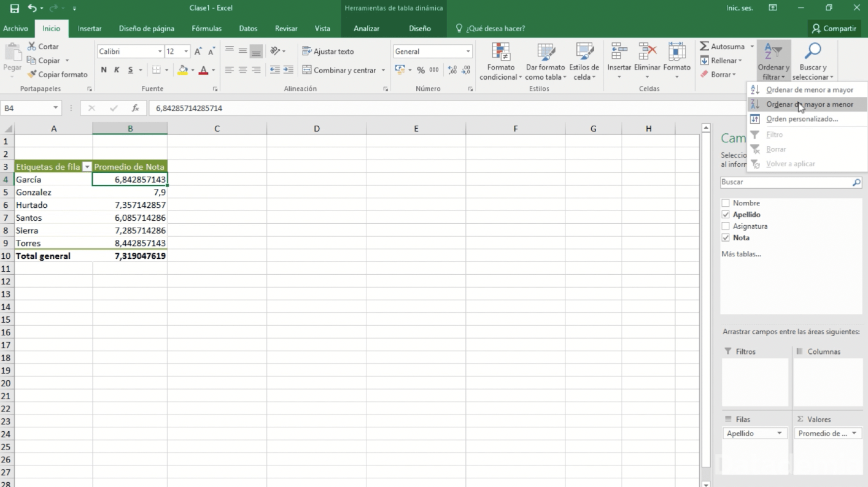The width and height of the screenshot is (868, 487).
Task: Open Estilos de celda gallery
Action: (x=584, y=61)
